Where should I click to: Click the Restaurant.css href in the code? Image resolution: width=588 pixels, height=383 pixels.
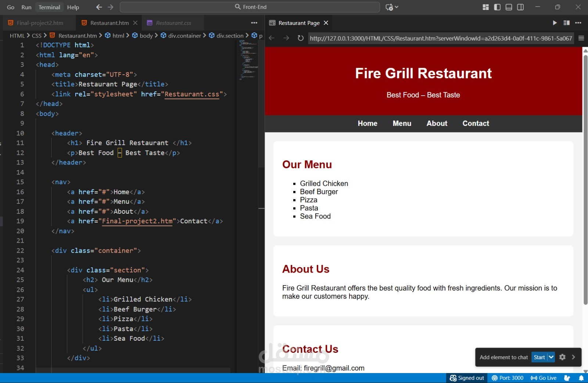click(x=192, y=94)
